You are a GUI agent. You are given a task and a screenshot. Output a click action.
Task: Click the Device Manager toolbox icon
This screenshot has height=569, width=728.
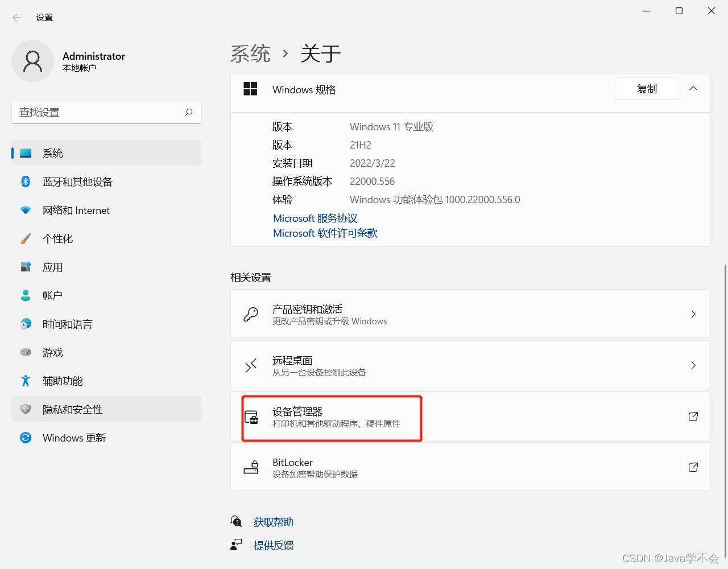251,417
